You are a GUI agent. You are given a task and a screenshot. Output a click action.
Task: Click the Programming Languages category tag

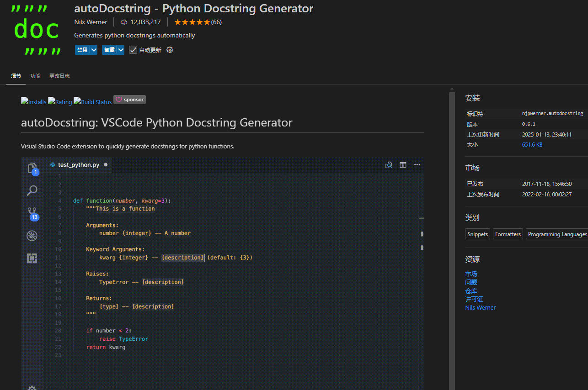(x=557, y=234)
